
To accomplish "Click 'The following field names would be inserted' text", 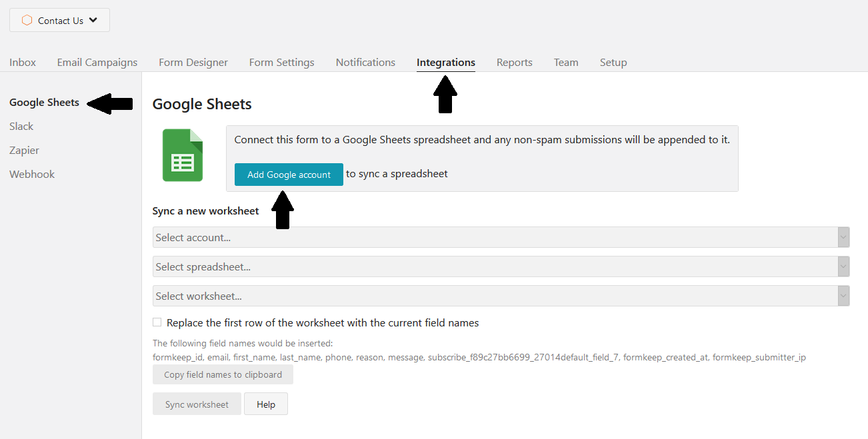I will click(243, 344).
